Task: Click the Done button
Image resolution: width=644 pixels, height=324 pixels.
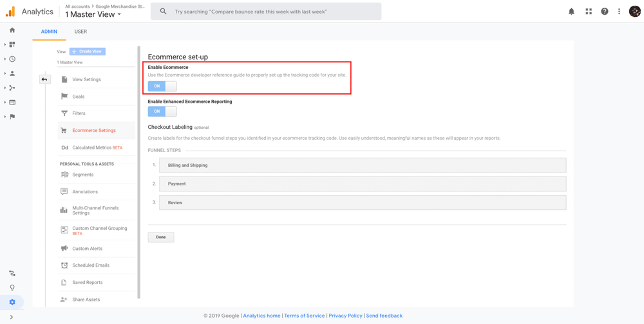Action: (161, 237)
